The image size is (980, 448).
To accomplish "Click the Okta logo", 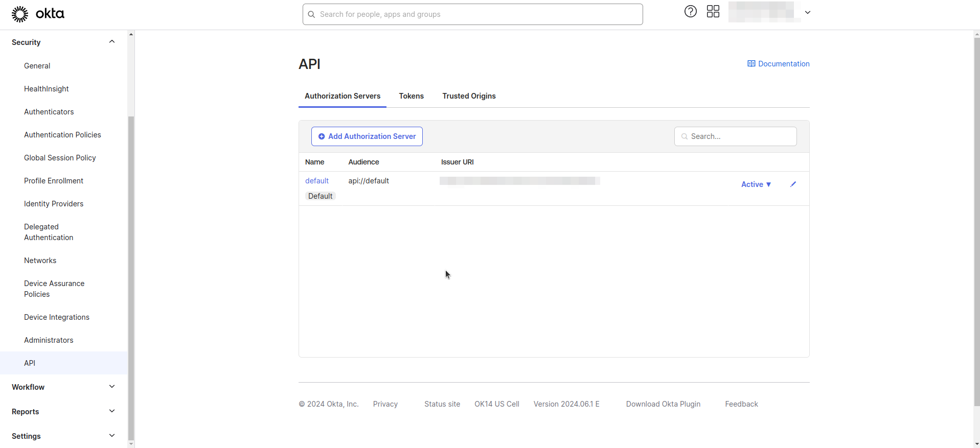I will click(x=38, y=14).
